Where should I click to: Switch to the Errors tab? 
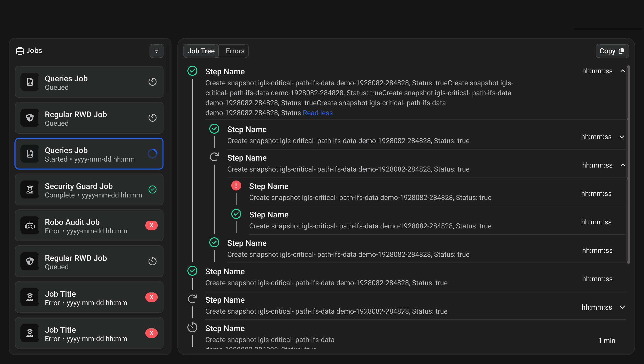pos(235,51)
